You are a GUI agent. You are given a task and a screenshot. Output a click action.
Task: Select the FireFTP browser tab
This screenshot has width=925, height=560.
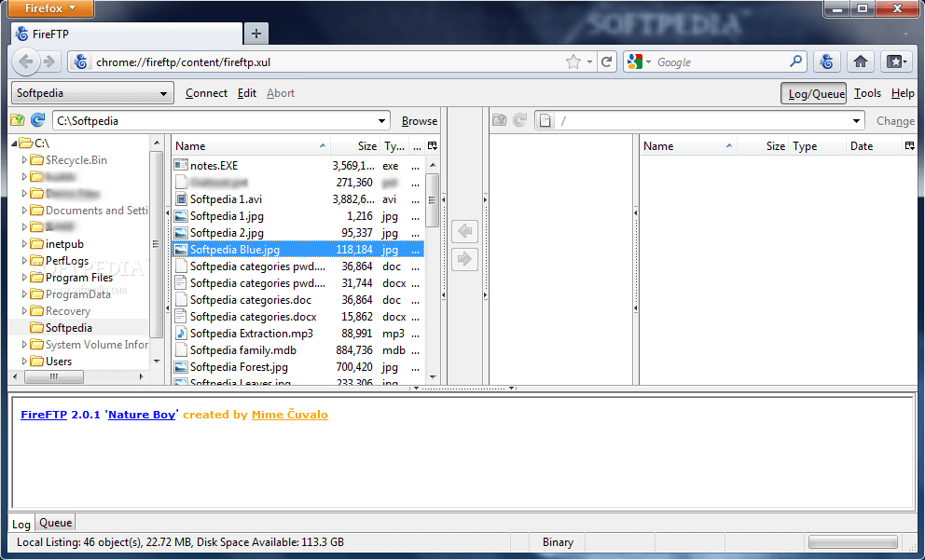point(127,34)
